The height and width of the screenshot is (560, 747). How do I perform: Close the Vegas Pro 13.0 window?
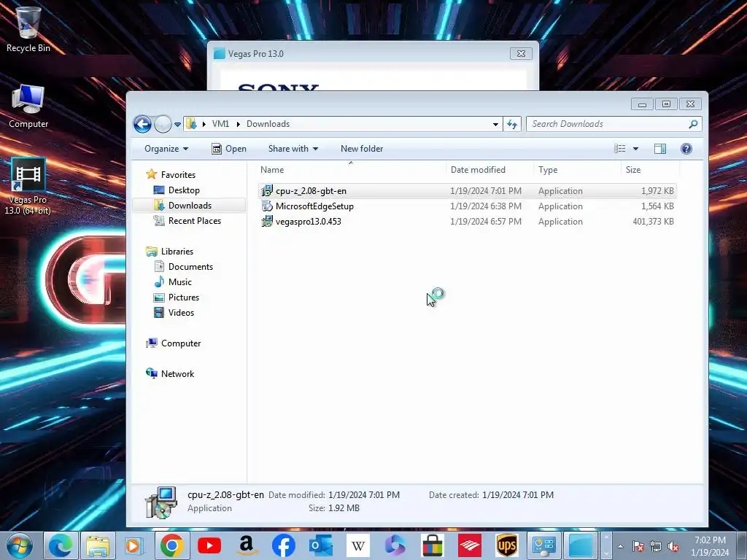click(521, 54)
